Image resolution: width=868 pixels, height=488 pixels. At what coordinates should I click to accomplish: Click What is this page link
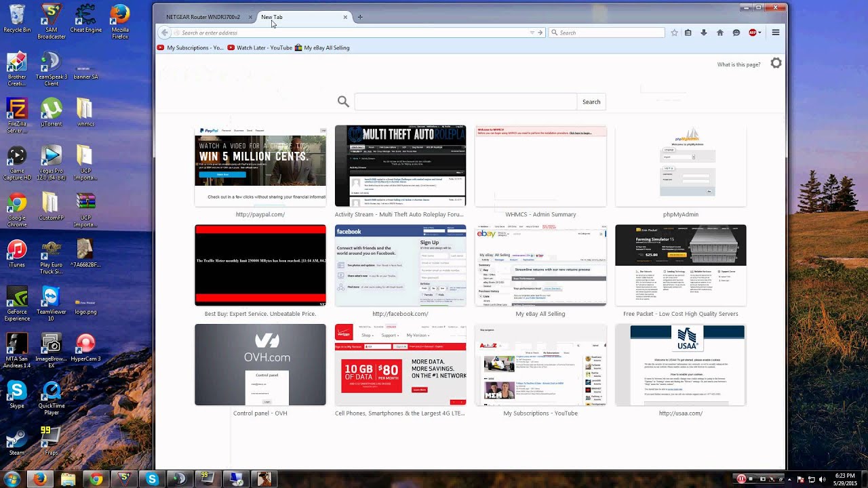[738, 64]
